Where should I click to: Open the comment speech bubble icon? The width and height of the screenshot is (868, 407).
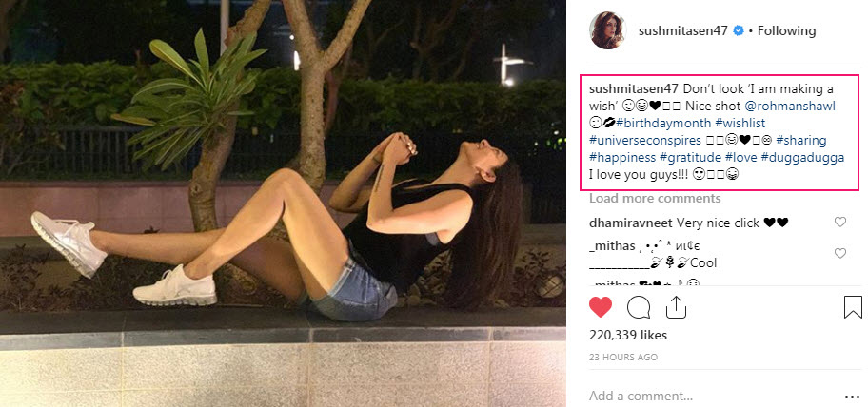pyautogui.click(x=638, y=307)
